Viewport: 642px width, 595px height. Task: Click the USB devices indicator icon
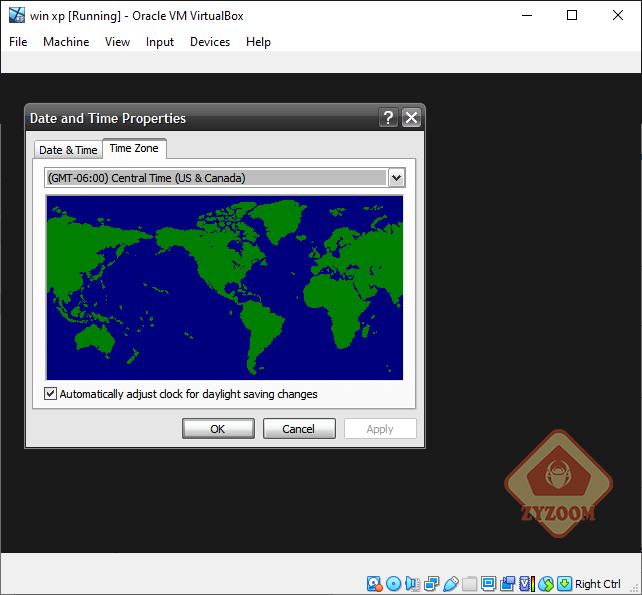pyautogui.click(x=450, y=584)
